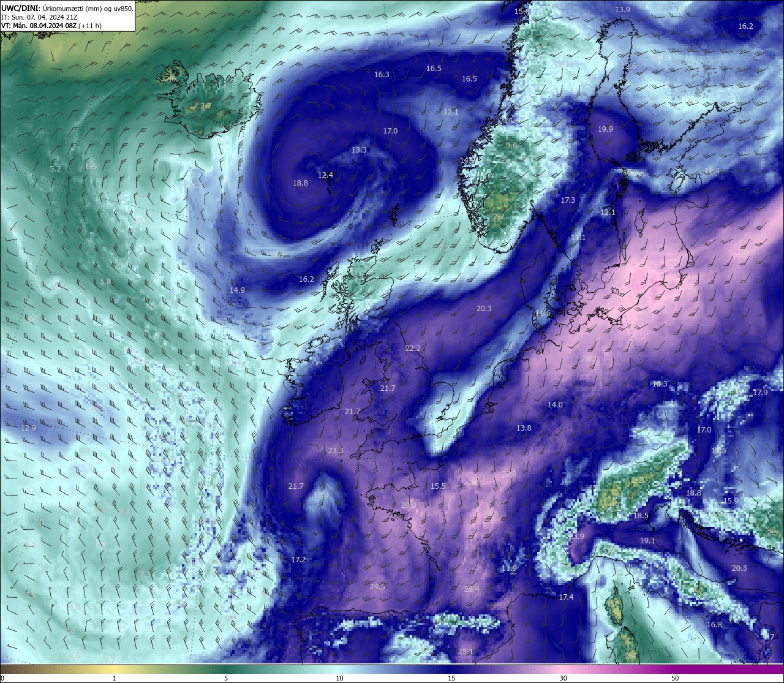Screen dimensions: 784x683
Task: Select the 12.9 value at the left edge
Action: 28,428
